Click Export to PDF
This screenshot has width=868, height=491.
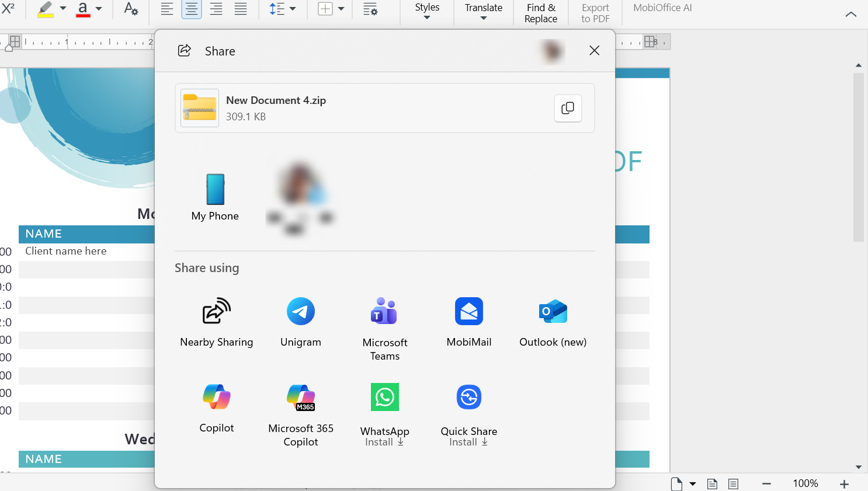point(595,13)
